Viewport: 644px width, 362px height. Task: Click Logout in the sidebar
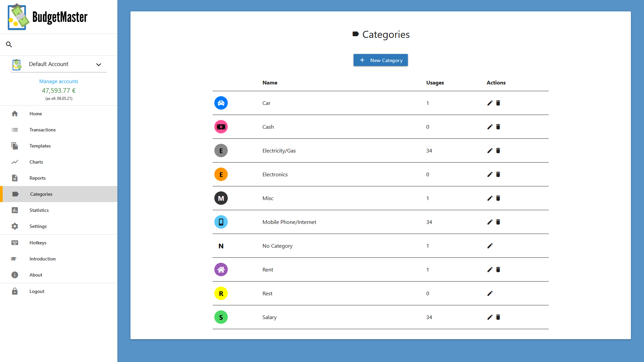[59, 291]
